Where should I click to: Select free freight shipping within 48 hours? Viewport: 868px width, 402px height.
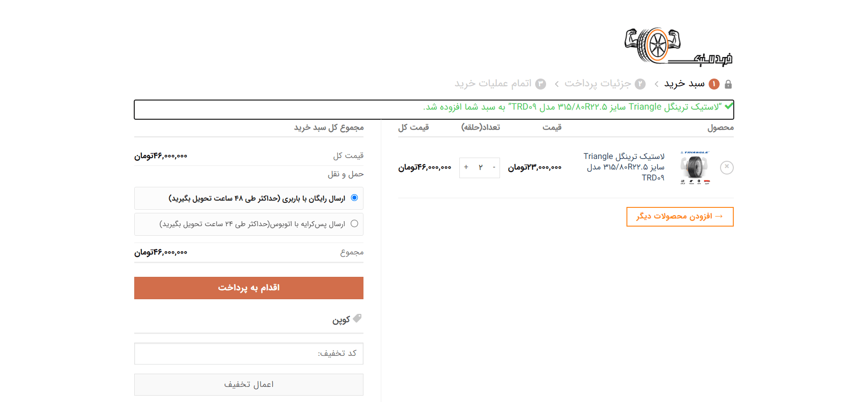pyautogui.click(x=354, y=198)
